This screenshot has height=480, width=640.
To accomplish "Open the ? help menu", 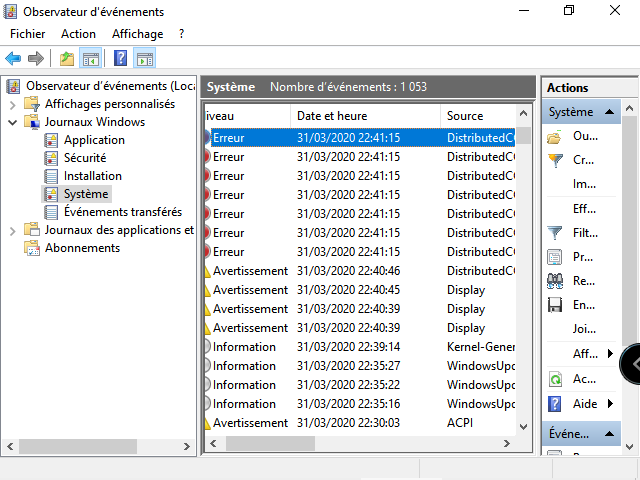I will tap(182, 34).
